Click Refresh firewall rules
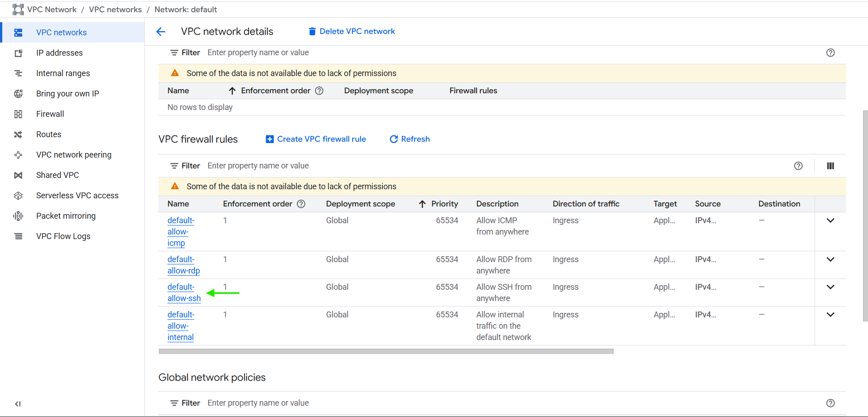868x417 pixels. coord(410,139)
